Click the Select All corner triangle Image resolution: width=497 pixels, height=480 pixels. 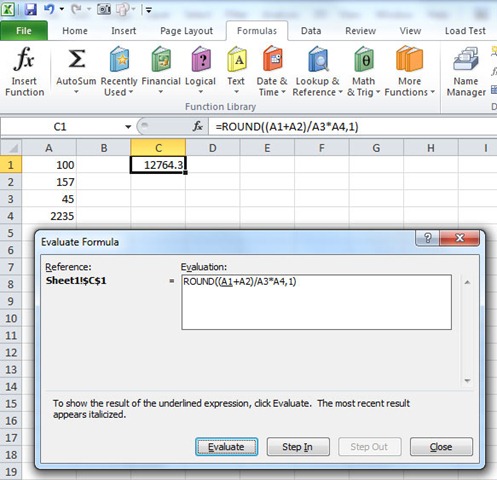11,148
